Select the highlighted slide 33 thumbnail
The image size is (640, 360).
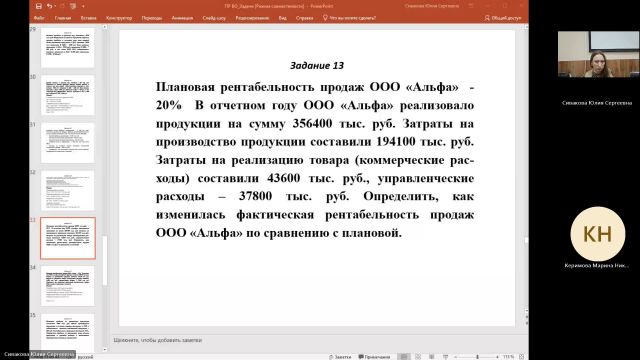pos(68,238)
